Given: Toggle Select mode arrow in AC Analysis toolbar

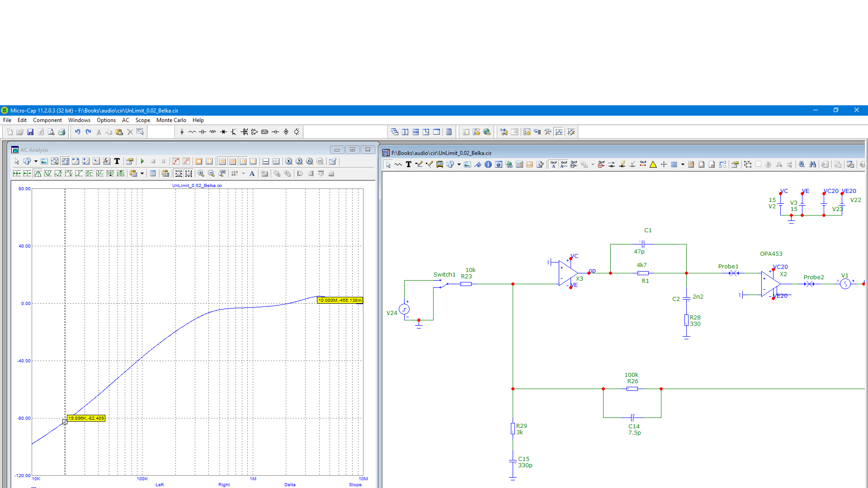Looking at the screenshot, I should (17, 161).
